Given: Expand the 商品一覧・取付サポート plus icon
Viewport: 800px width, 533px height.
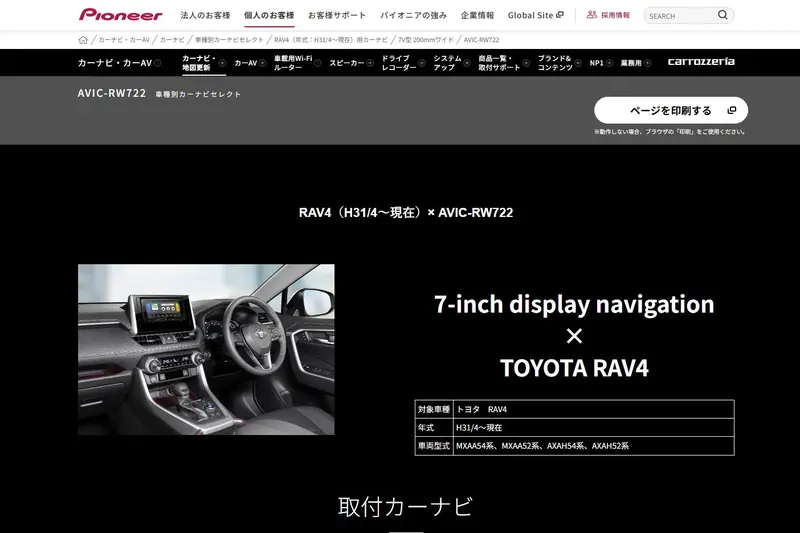Looking at the screenshot, I should [x=526, y=63].
